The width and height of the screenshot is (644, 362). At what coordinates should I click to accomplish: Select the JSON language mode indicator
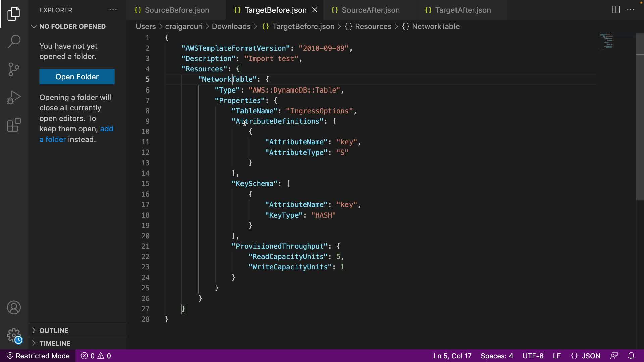coord(586,356)
